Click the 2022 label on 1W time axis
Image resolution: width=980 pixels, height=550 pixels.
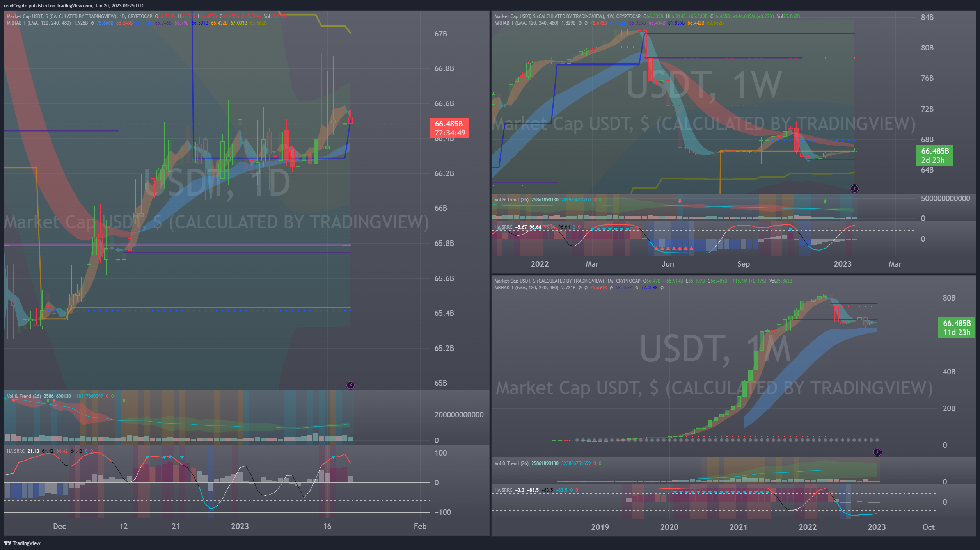pyautogui.click(x=540, y=264)
